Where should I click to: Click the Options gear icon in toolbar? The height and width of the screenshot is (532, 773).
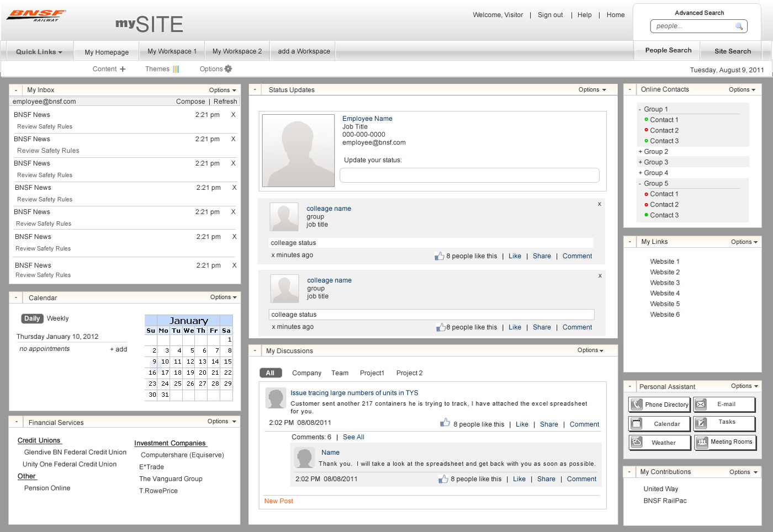[x=228, y=69]
